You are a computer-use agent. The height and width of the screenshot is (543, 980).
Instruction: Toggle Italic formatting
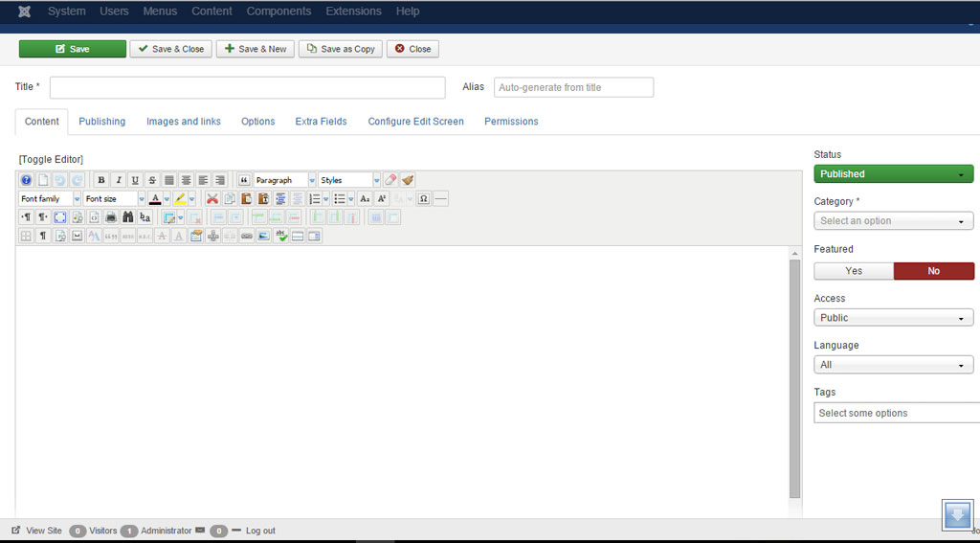coord(118,180)
